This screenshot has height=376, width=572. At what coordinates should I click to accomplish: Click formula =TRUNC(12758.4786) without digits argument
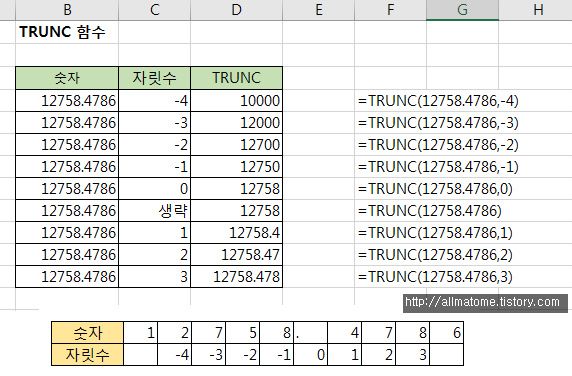tap(430, 210)
